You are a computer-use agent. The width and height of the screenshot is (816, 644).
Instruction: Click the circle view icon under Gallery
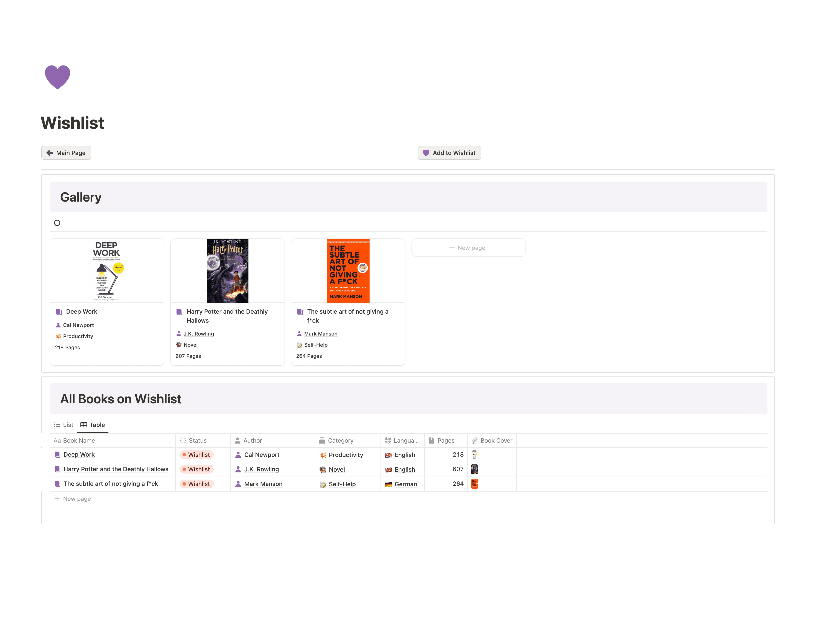(x=57, y=223)
